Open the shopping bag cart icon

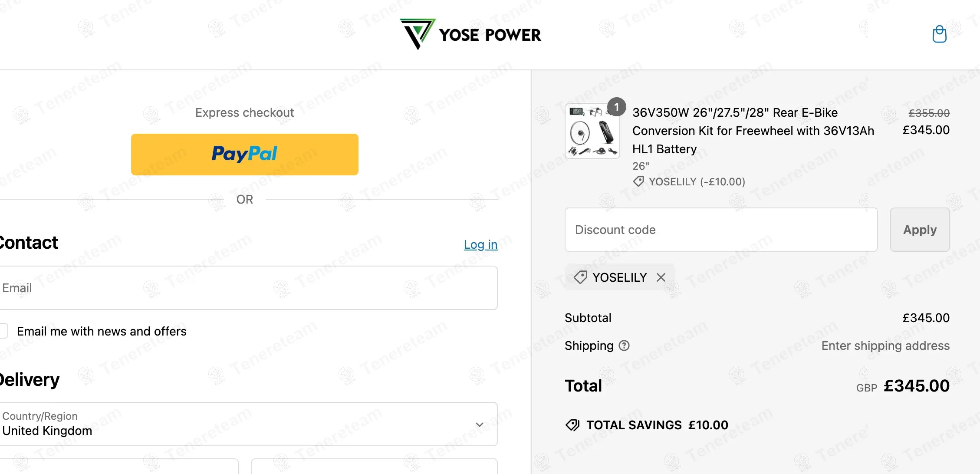click(x=939, y=34)
